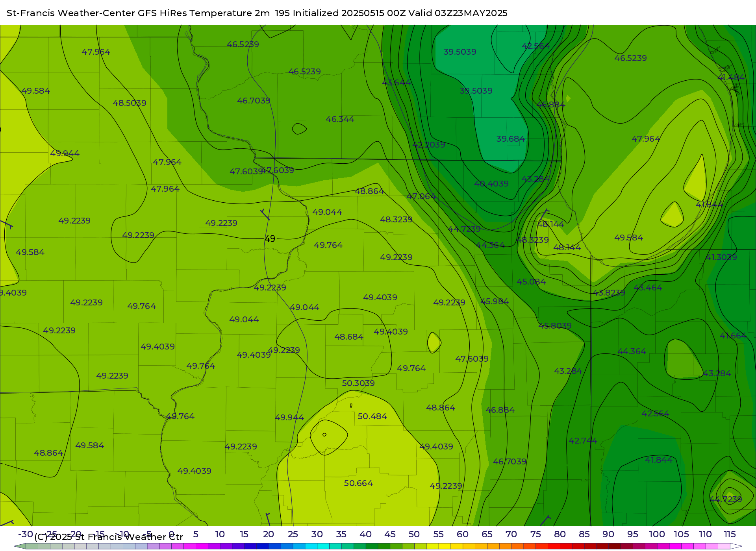Click the legend tick label "75"
756x551 pixels.
pos(535,534)
